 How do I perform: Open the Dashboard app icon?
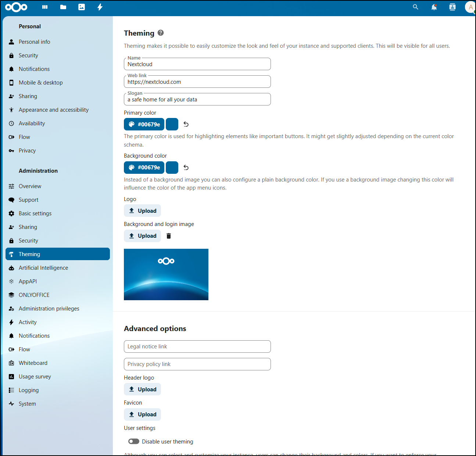point(45,7)
